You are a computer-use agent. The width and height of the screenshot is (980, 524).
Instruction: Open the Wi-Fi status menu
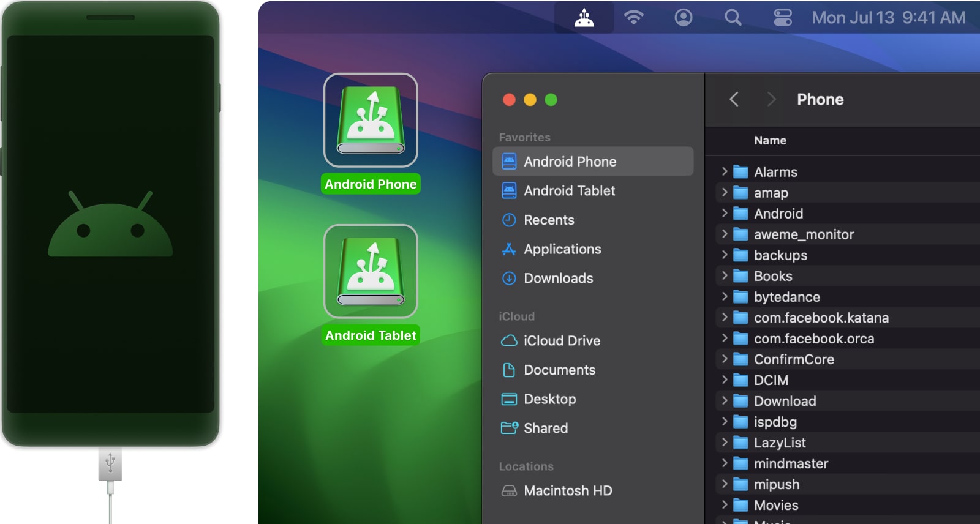(x=633, y=18)
